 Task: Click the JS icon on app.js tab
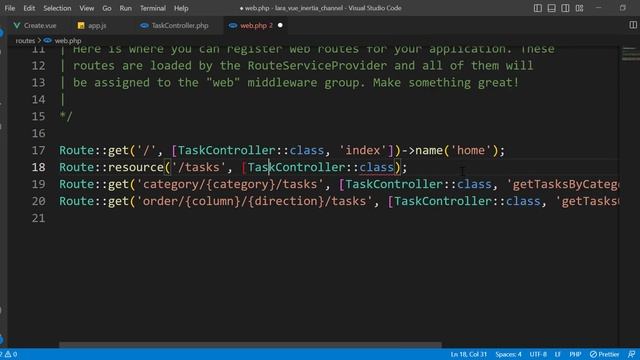click(81, 25)
